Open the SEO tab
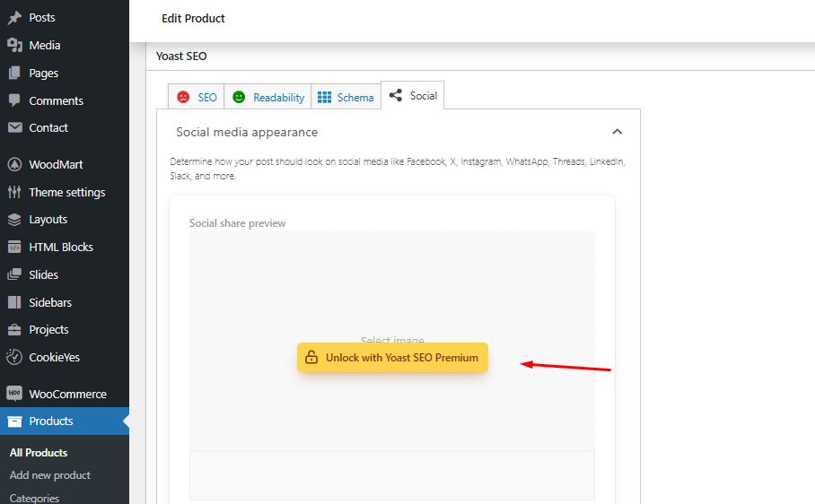 point(196,97)
